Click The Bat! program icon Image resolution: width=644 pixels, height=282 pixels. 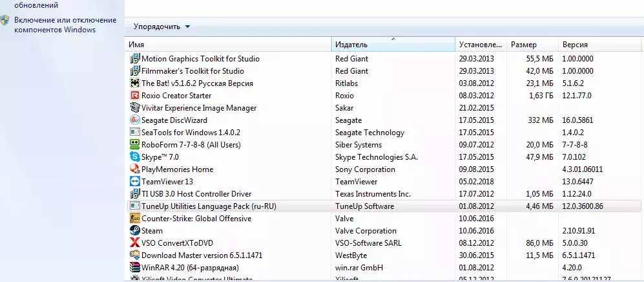[x=135, y=83]
